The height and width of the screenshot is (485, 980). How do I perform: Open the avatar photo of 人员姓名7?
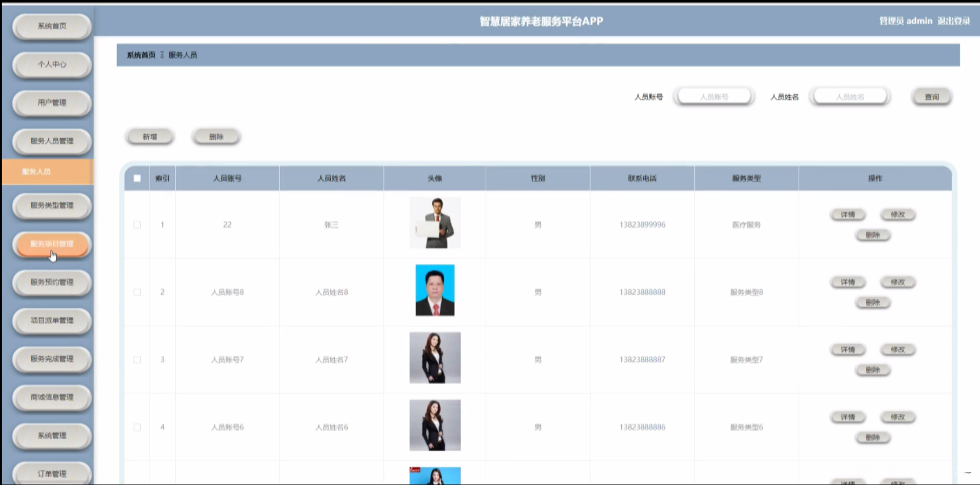pyautogui.click(x=435, y=358)
